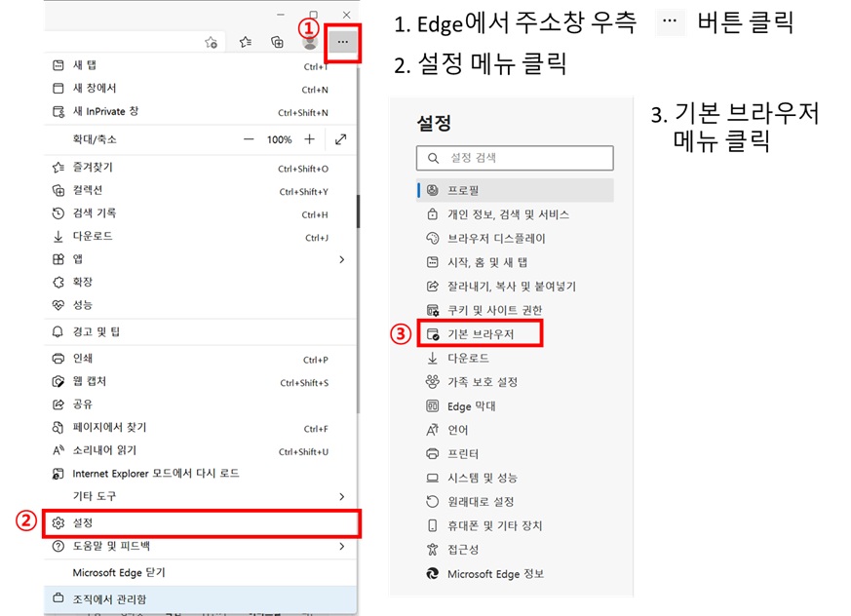Screen dimensions: 851x616
Task: Expand the 앱 submenu arrow
Action: coord(341,259)
